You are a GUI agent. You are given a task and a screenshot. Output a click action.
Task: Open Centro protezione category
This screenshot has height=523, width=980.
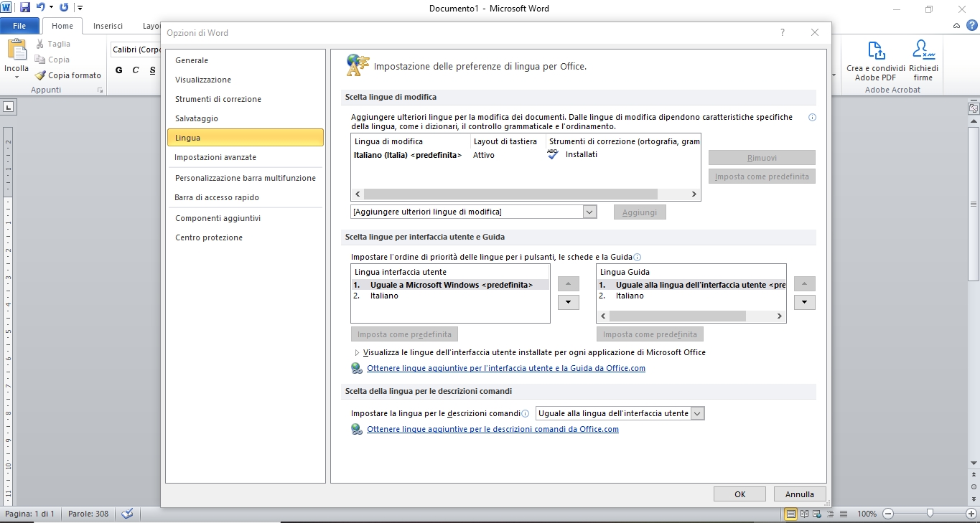tap(245, 237)
